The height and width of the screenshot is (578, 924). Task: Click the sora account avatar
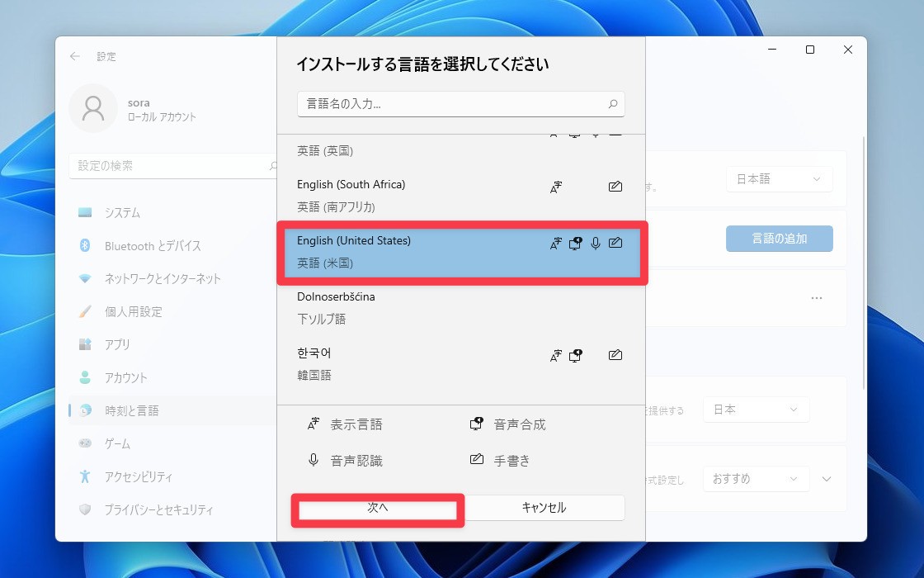(x=93, y=108)
